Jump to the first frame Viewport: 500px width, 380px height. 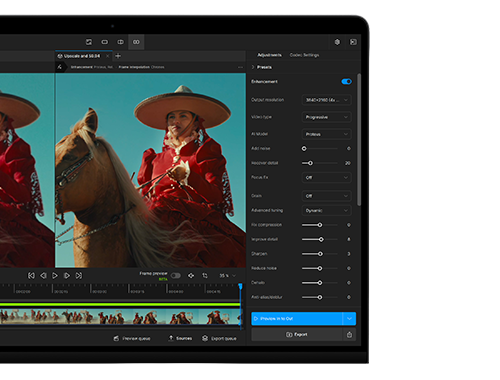coord(31,276)
